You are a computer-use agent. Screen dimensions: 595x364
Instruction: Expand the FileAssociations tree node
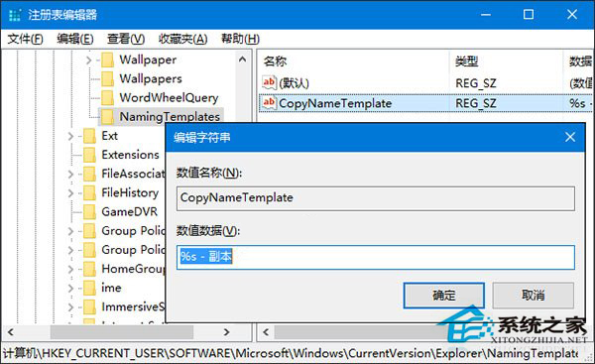pos(70,174)
